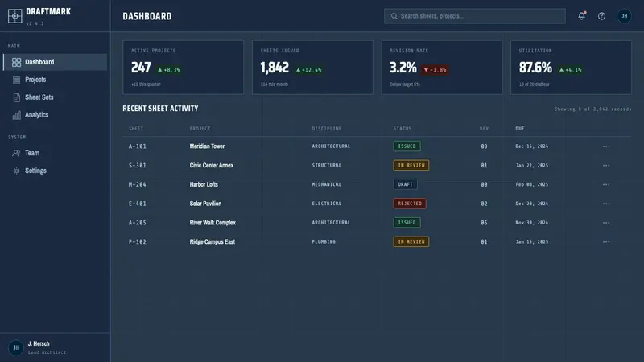The height and width of the screenshot is (362, 644).
Task: Open Civic Center Annex project
Action: [212, 166]
